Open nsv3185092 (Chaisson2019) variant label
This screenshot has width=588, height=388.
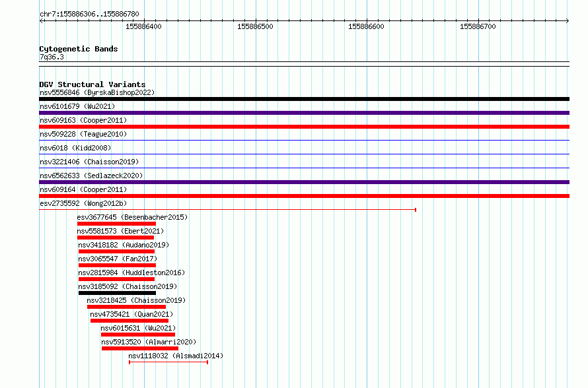point(128,286)
